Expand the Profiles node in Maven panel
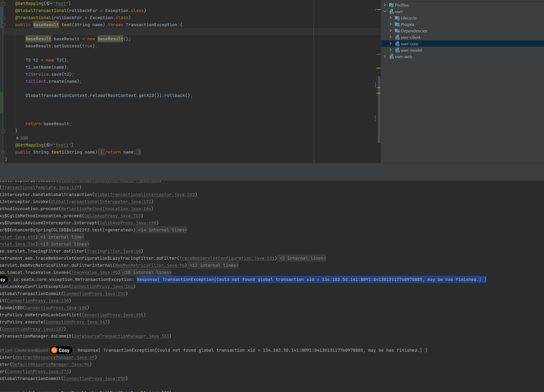The width and height of the screenshot is (544, 392). pos(385,5)
